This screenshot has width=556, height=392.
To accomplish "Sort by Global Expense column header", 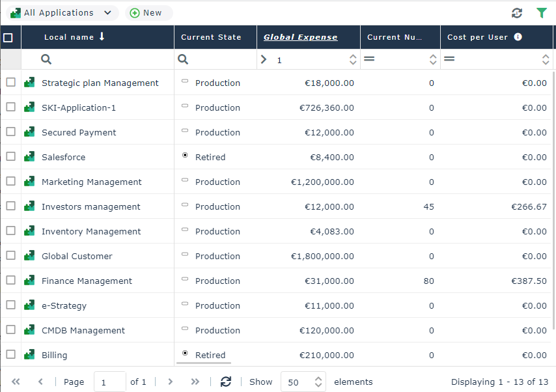I will [300, 37].
